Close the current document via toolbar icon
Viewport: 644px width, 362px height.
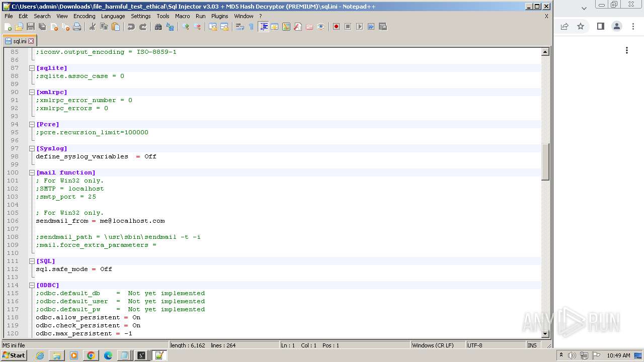click(x=54, y=27)
